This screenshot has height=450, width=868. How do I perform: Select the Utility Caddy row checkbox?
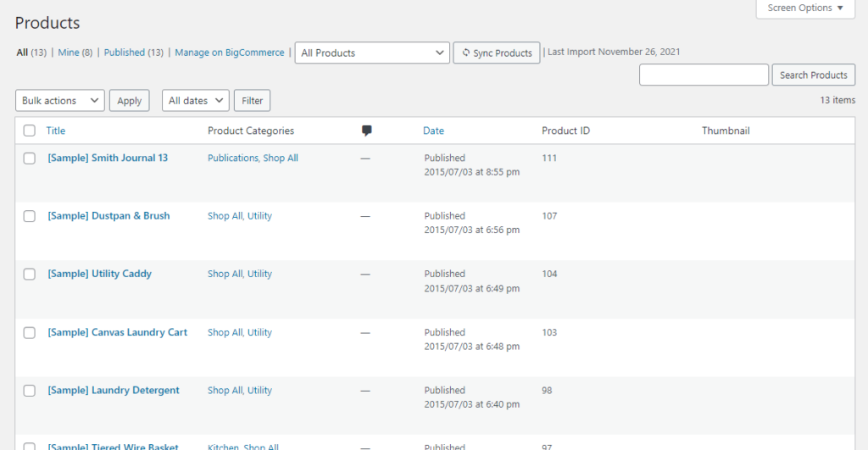pos(30,274)
